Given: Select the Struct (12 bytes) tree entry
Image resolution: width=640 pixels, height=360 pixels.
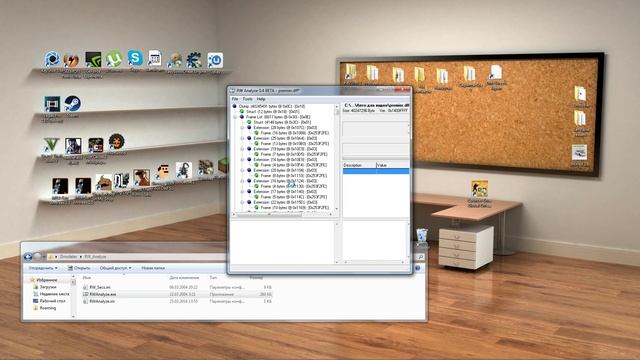Looking at the screenshot, I should click(272, 111).
